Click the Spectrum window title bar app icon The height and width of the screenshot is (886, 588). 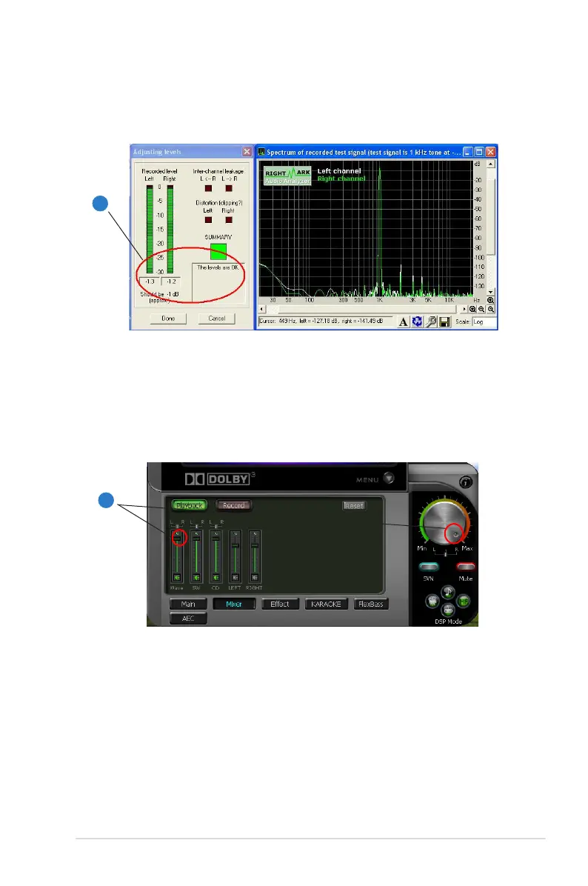pyautogui.click(x=261, y=152)
